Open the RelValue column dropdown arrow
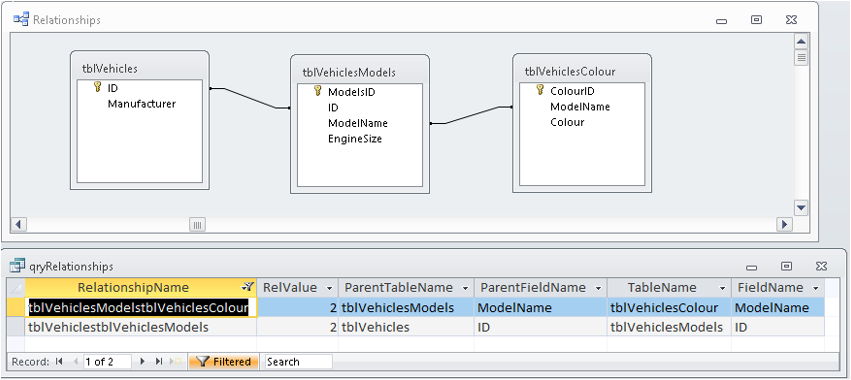The width and height of the screenshot is (851, 380). (x=328, y=288)
